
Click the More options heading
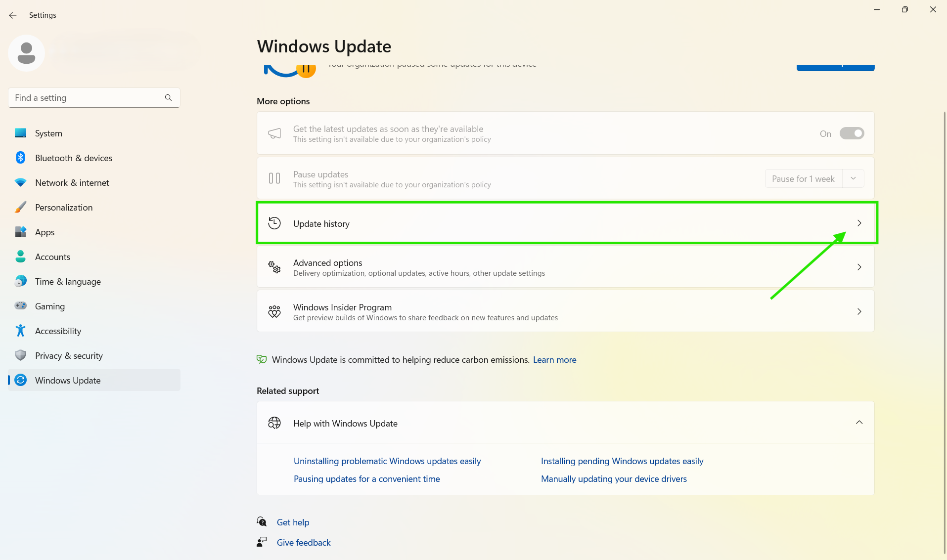283,101
